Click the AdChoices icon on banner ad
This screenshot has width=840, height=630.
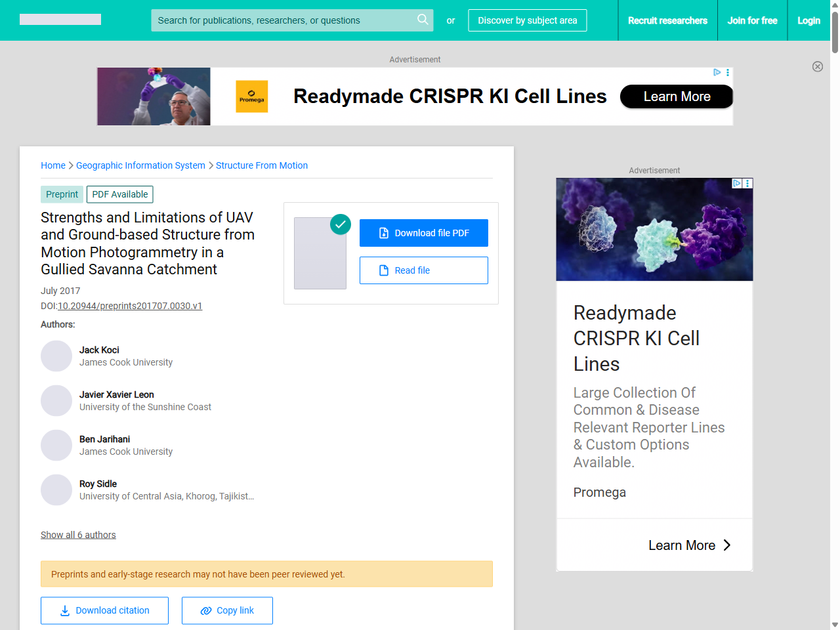click(x=717, y=72)
